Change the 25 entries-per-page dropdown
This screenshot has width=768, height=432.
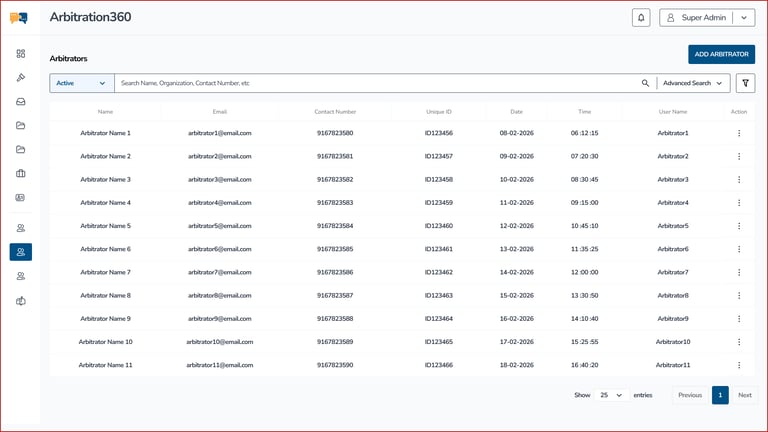pyautogui.click(x=611, y=395)
